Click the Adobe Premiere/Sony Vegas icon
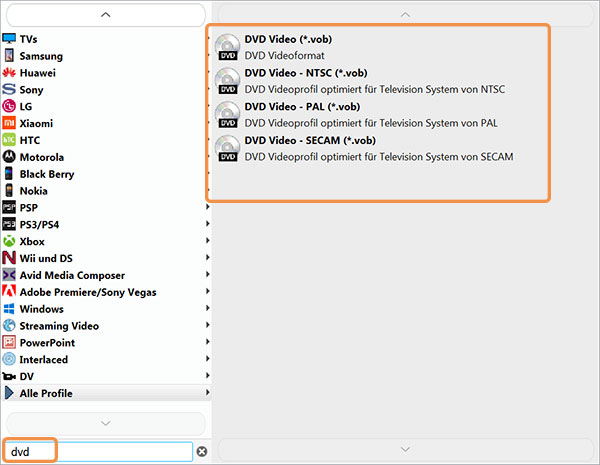Screen dimensions: 600x465 9,292
